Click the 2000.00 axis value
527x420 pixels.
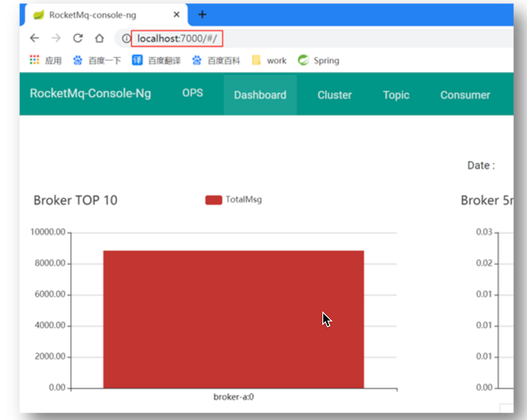pos(50,356)
